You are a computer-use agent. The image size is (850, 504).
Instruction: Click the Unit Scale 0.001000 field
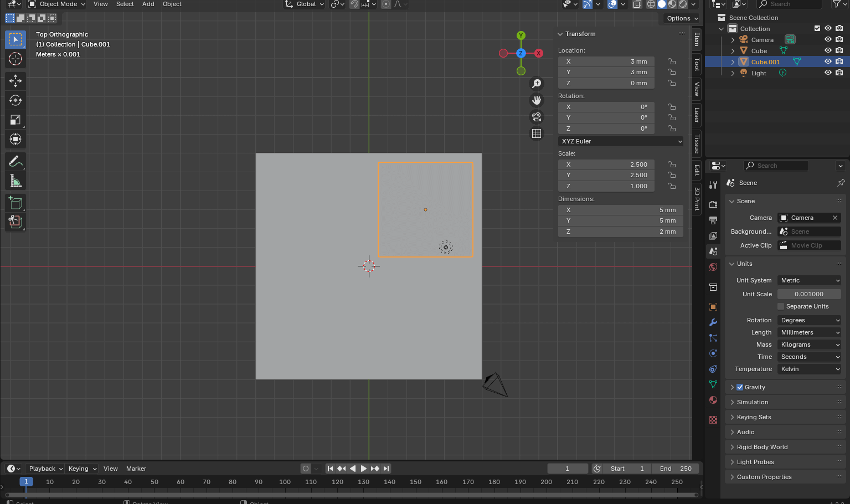pos(810,294)
